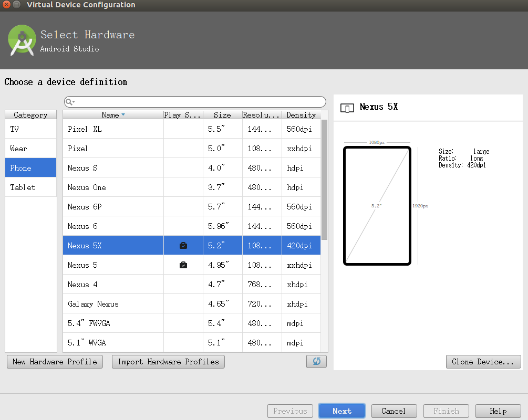Screen dimensions: 528x420
Task: Select the Tablet category
Action: click(x=30, y=187)
